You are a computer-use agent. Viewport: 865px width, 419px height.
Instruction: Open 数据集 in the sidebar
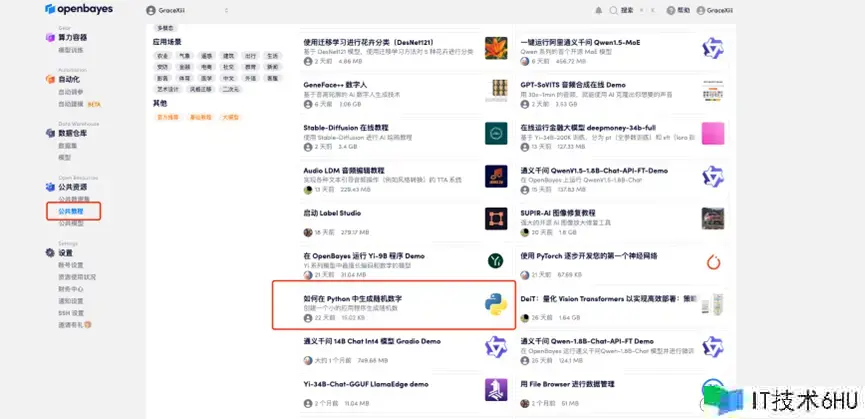[68, 146]
